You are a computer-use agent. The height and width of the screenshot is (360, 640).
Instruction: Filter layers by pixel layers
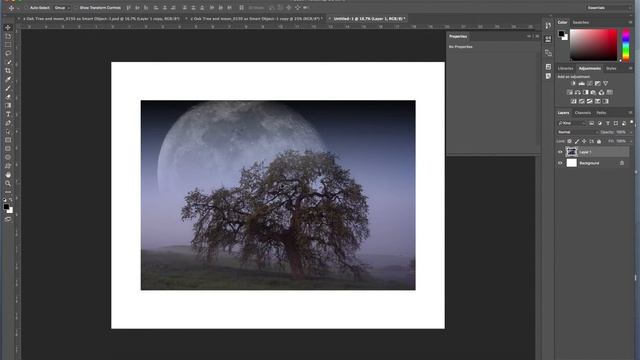coord(591,123)
